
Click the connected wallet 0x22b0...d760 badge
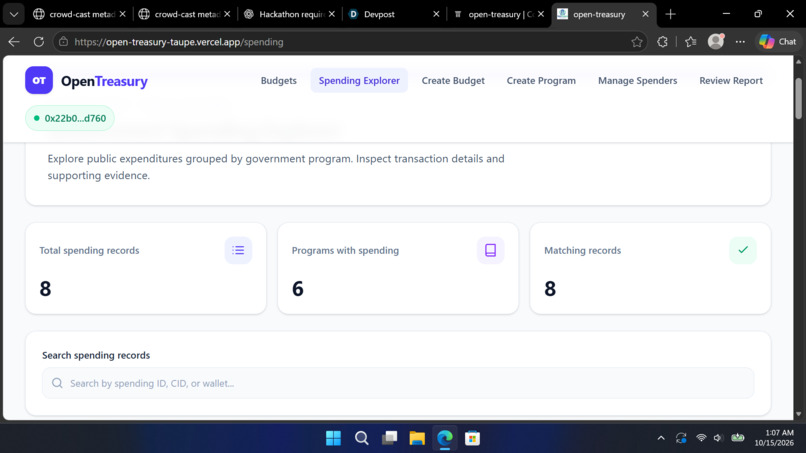coord(70,118)
